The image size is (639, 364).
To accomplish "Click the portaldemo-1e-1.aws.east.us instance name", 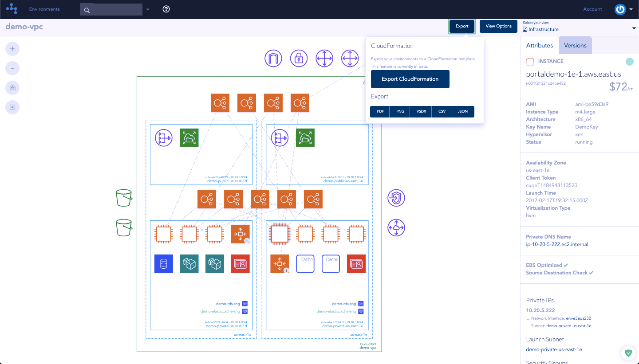I will (573, 74).
